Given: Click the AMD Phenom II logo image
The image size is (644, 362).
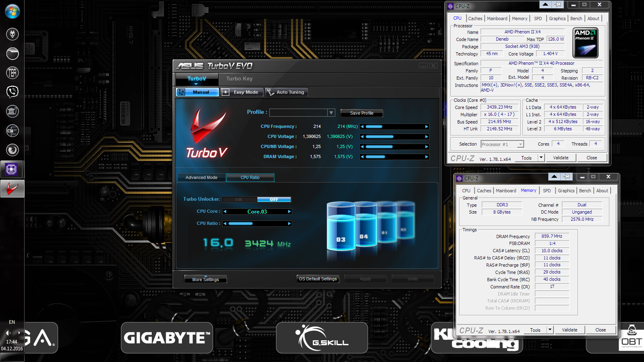Looking at the screenshot, I should pos(586,43).
